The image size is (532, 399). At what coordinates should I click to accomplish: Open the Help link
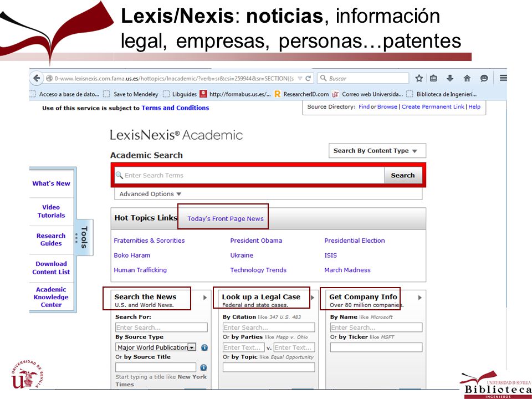(474, 106)
